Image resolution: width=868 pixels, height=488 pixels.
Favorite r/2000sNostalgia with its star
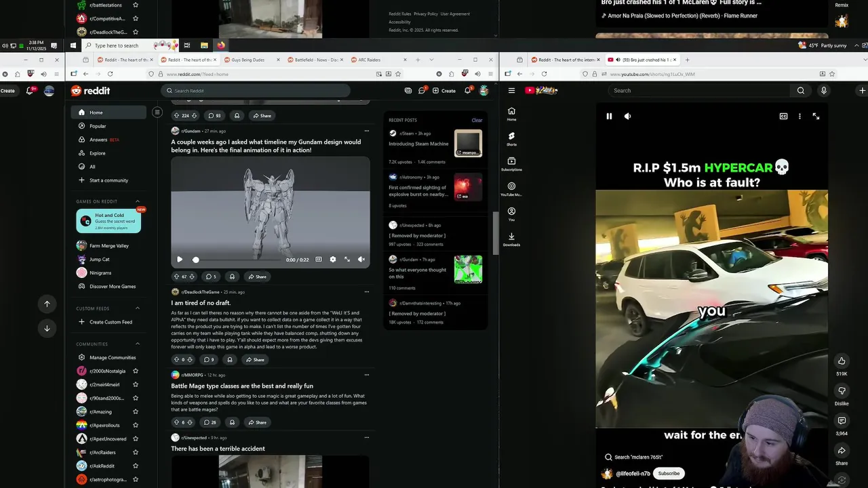pos(136,371)
